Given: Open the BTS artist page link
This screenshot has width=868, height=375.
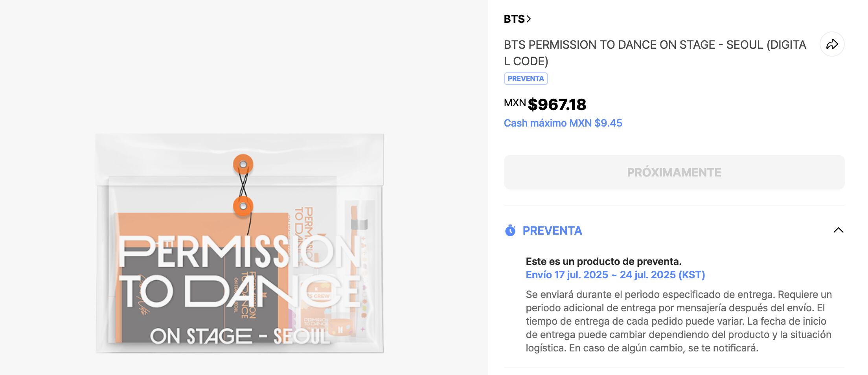Looking at the screenshot, I should pyautogui.click(x=514, y=19).
